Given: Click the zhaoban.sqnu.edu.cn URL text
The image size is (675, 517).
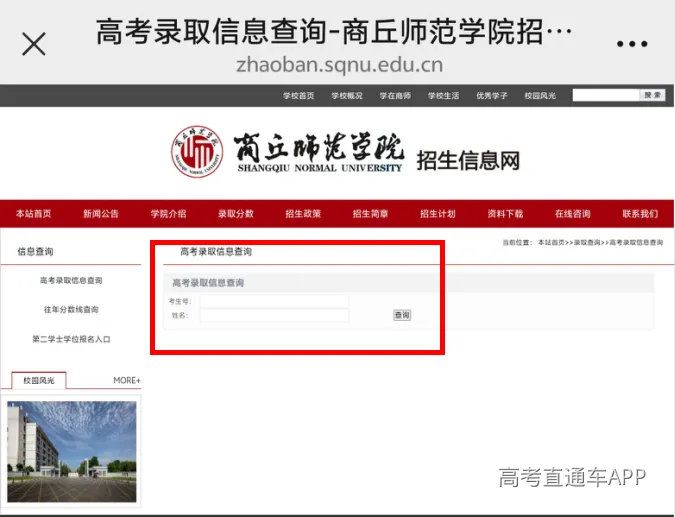Looking at the screenshot, I should pyautogui.click(x=339, y=65).
